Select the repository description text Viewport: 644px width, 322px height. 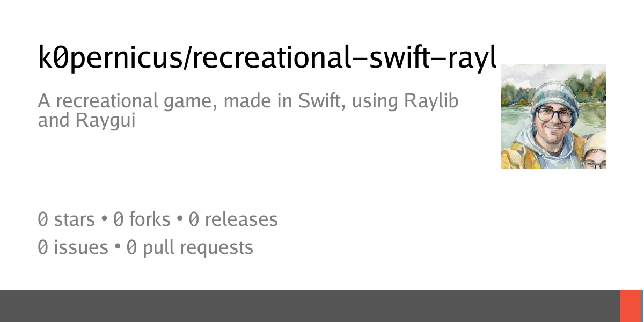pyautogui.click(x=248, y=110)
